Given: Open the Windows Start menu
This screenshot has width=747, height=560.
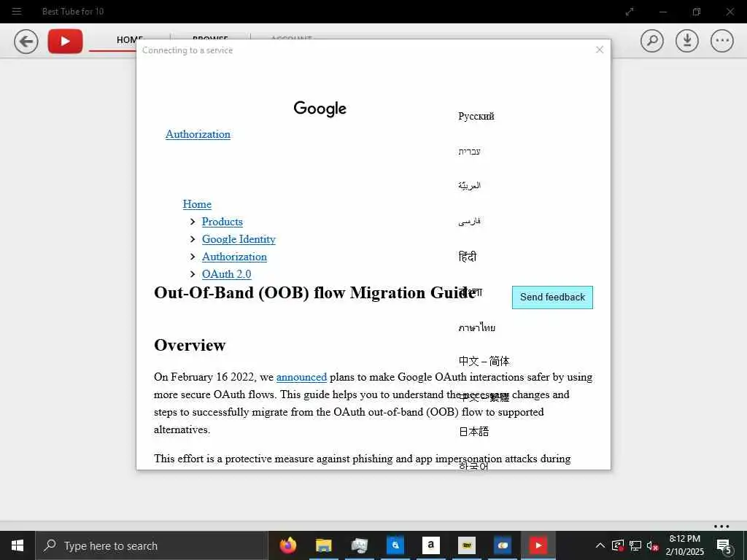Looking at the screenshot, I should pos(18,545).
